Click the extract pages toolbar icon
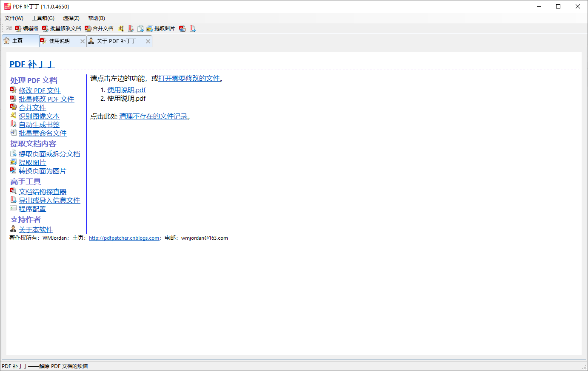Screen dimensions: 588x371 (x=140, y=28)
